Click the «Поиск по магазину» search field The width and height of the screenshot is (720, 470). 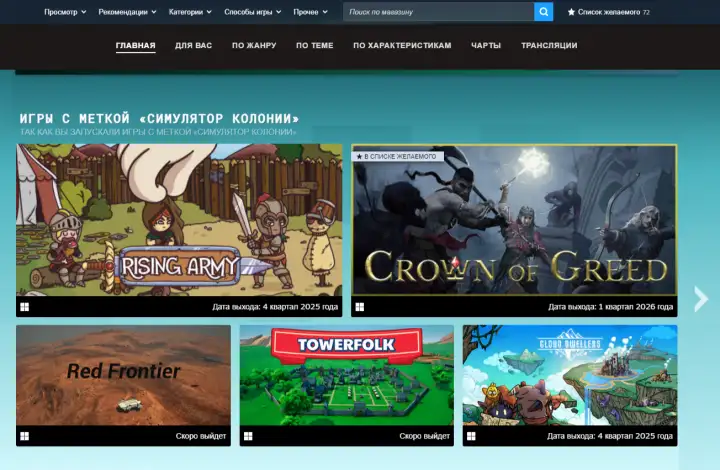tap(438, 12)
